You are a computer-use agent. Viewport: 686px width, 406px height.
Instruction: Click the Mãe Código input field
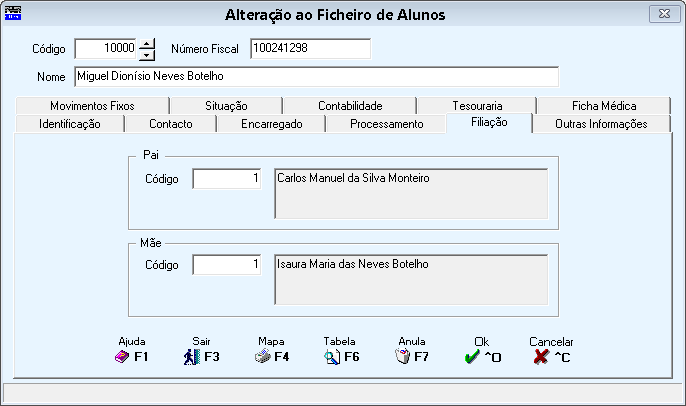click(227, 265)
